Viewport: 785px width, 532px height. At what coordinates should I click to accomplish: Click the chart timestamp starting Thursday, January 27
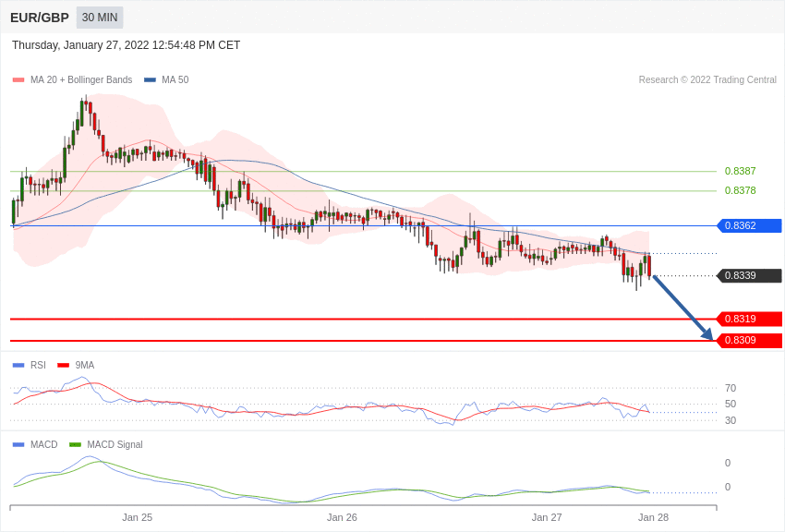coord(126,45)
